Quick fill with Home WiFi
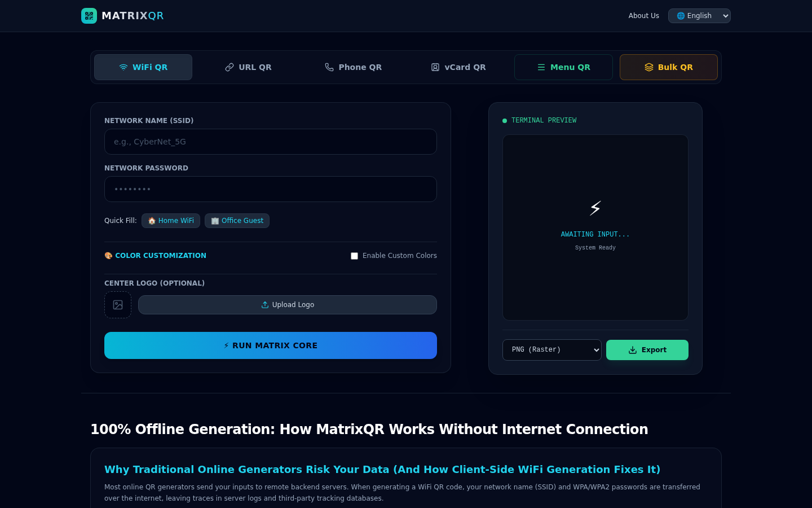 coord(171,221)
